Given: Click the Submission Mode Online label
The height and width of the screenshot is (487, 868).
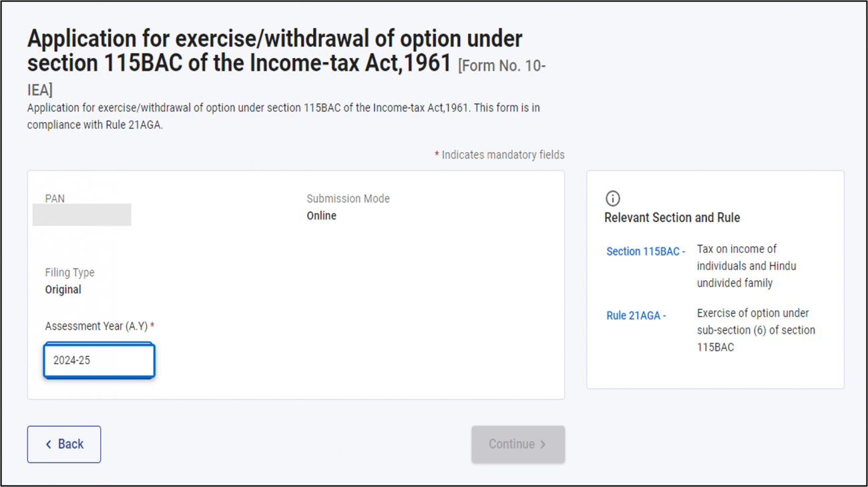Looking at the screenshot, I should tap(348, 198).
